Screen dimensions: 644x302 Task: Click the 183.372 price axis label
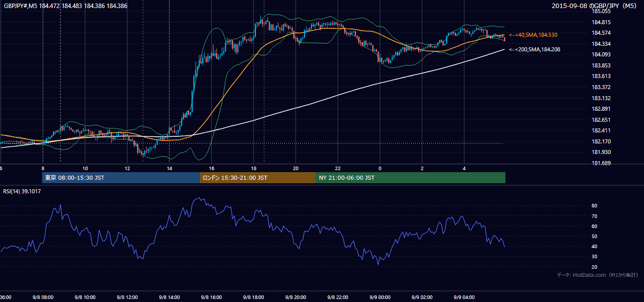click(601, 87)
